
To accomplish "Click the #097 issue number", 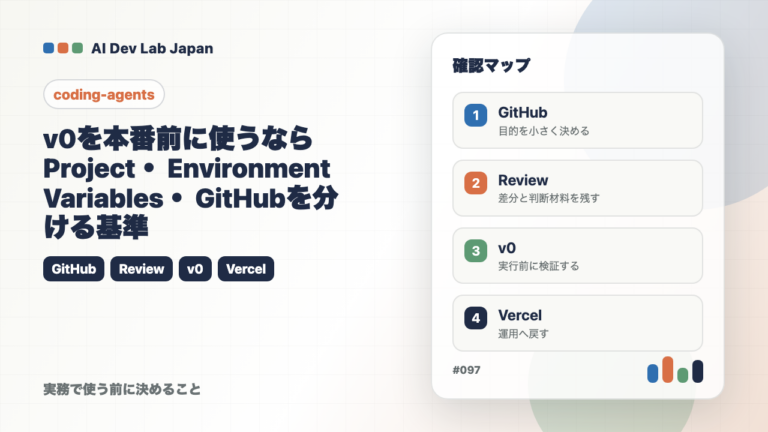I will [x=466, y=370].
